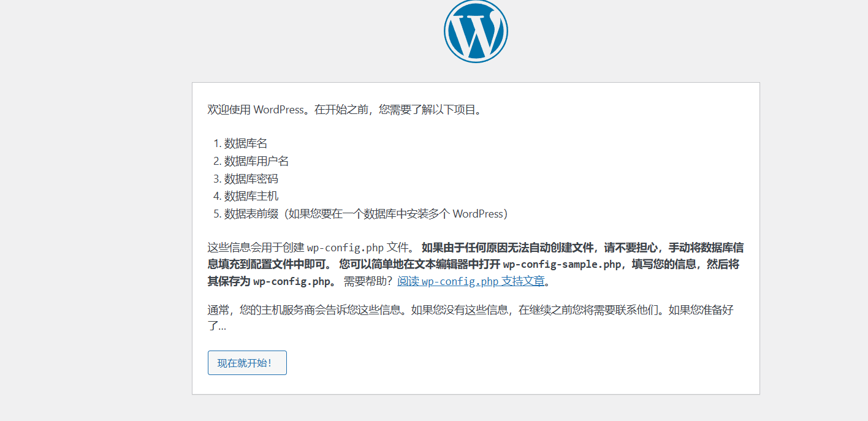This screenshot has width=868, height=421.
Task: Click the WordPress logo at the top
Action: click(x=476, y=31)
